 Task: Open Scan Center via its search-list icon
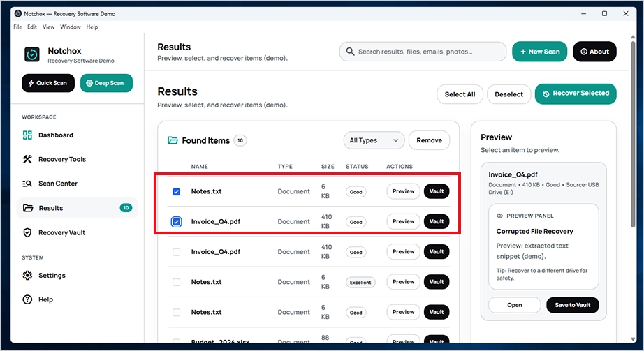[27, 184]
